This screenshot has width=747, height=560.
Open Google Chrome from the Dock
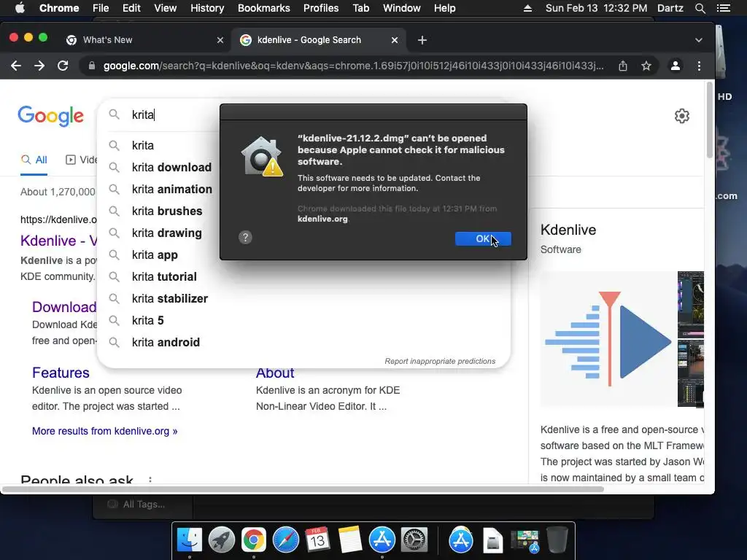point(253,540)
